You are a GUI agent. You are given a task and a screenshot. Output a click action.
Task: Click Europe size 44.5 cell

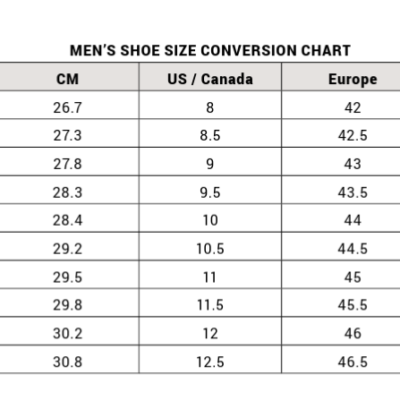(x=353, y=249)
